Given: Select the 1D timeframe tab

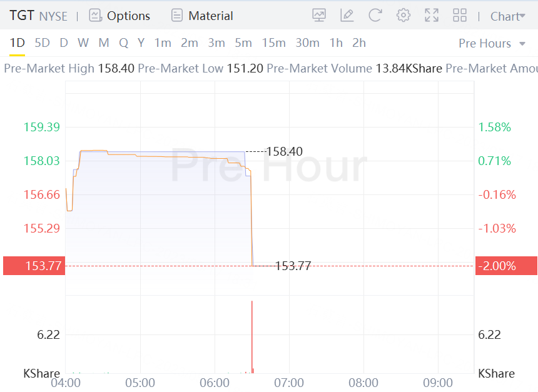Looking at the screenshot, I should pyautogui.click(x=17, y=43).
